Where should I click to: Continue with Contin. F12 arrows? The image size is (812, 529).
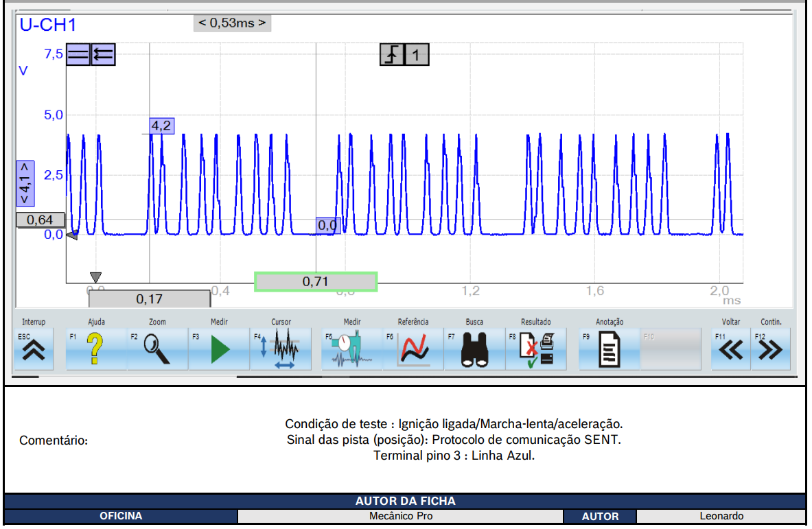[x=770, y=349]
